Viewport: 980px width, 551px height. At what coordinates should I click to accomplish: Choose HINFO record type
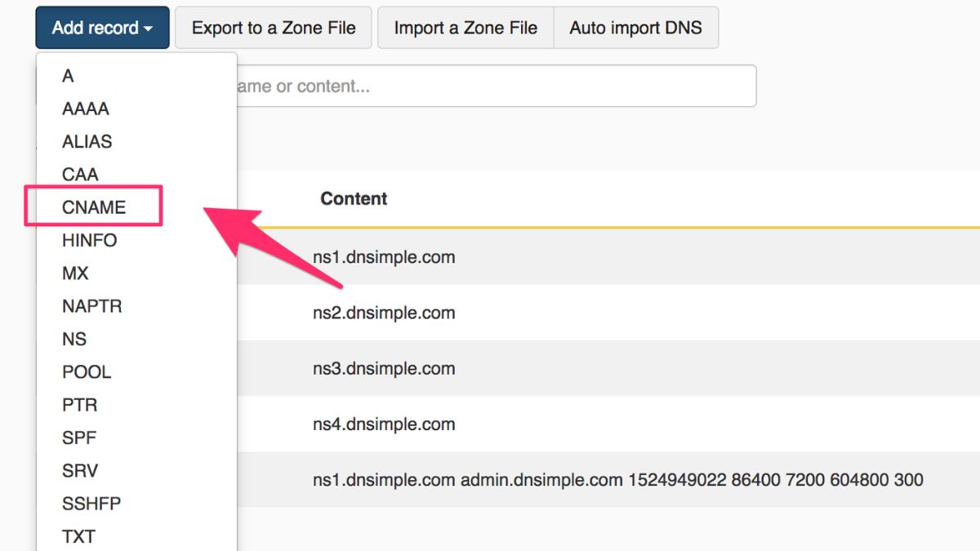[x=89, y=240]
